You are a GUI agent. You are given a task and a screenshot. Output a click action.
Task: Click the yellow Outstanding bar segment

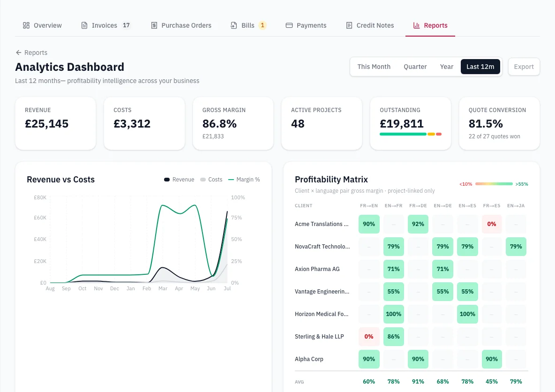(431, 134)
